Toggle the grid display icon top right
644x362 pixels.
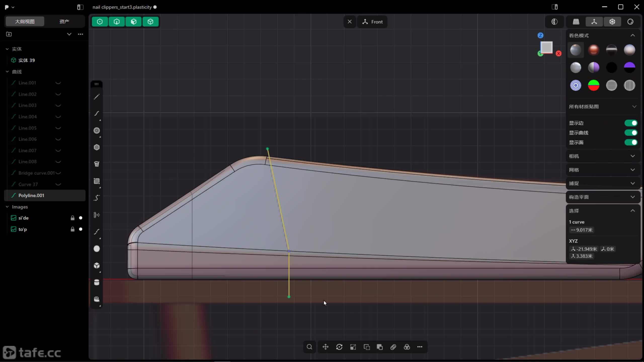[x=576, y=22]
